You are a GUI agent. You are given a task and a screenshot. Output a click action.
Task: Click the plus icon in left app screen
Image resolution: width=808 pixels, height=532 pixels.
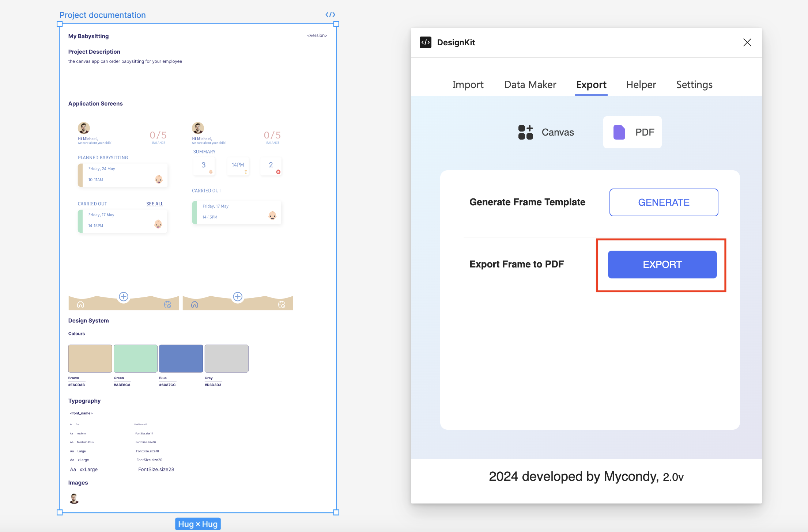(x=124, y=297)
